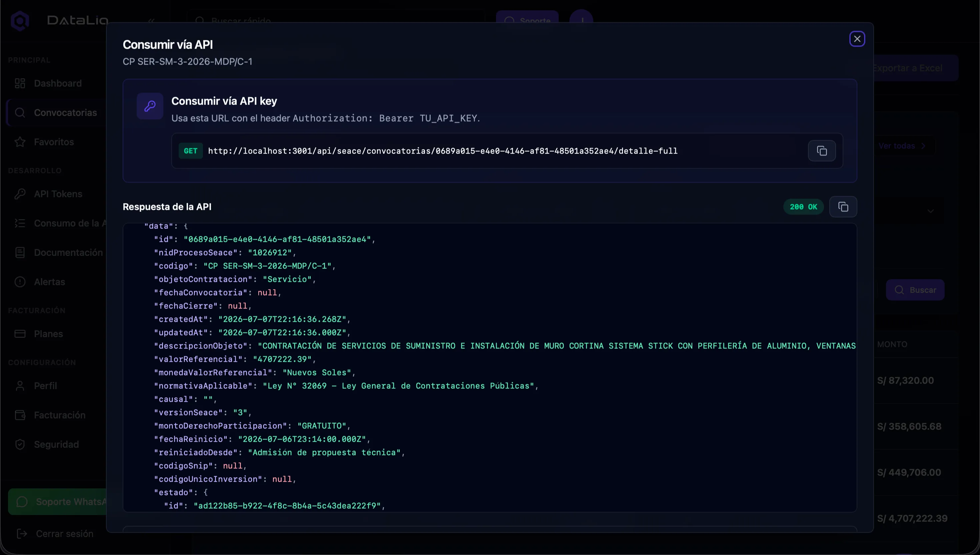980x555 pixels.
Task: Click the Consumo list icon
Action: click(20, 224)
